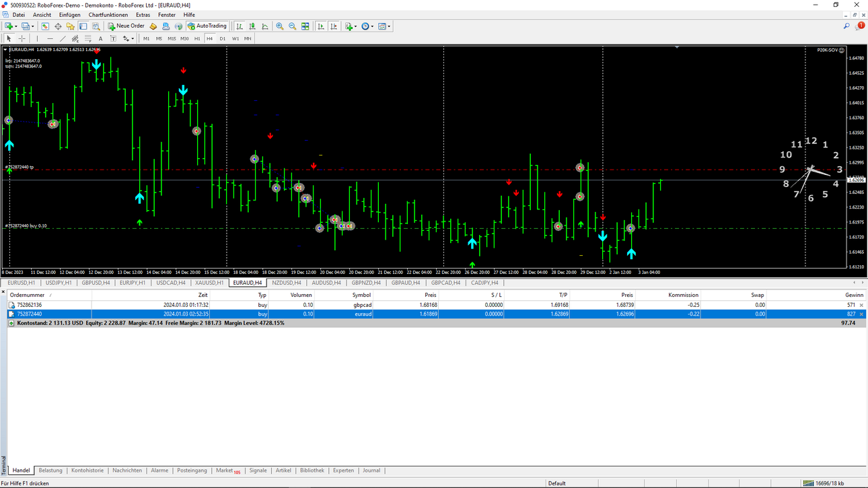Switch to the GBPNZD,H4 chart tab
This screenshot has height=488, width=868.
366,283
